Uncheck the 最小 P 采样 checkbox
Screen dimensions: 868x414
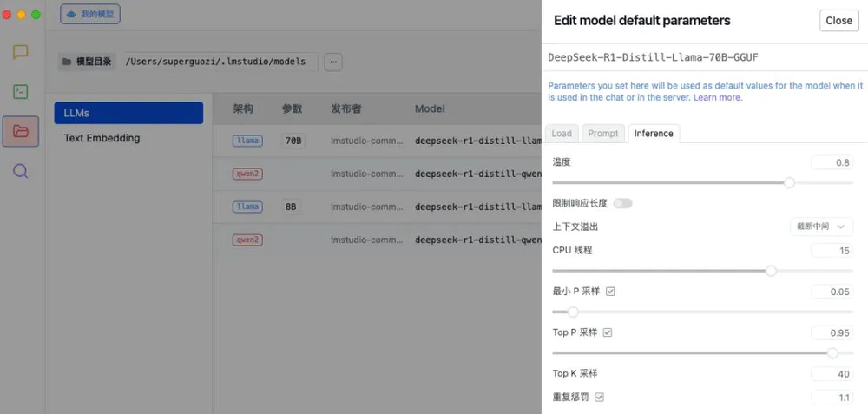610,292
